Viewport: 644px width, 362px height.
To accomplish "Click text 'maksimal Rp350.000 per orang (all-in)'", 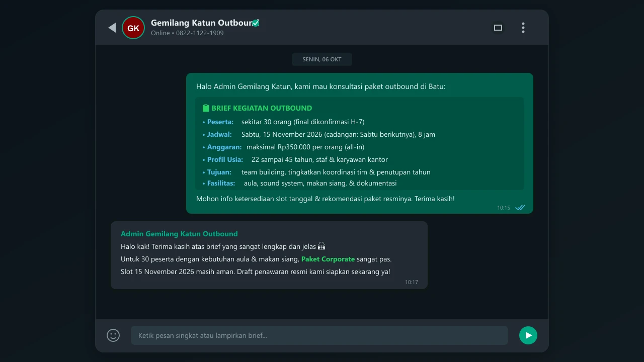I will point(305,147).
